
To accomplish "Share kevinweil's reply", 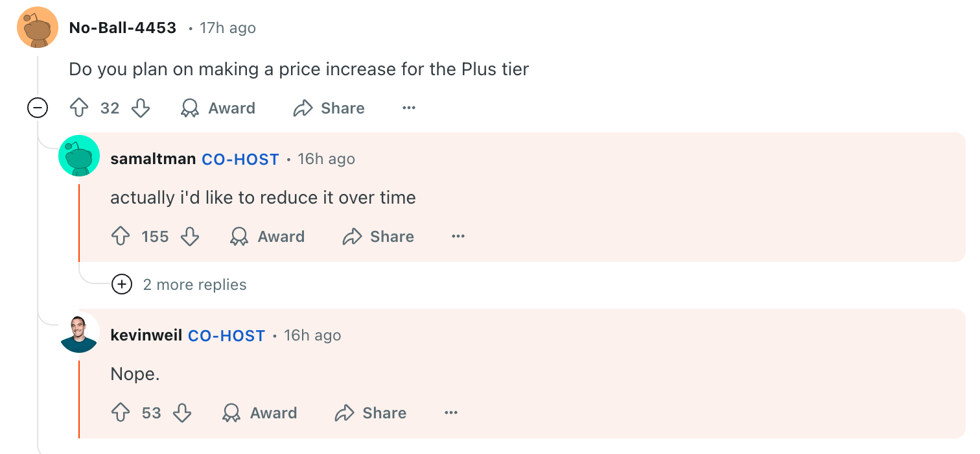I will [371, 413].
